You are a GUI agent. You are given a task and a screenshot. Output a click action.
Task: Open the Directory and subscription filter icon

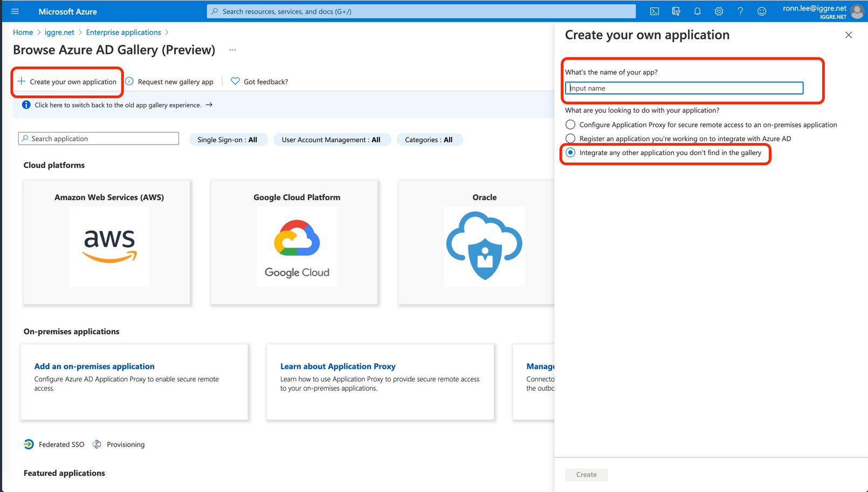tap(676, 11)
